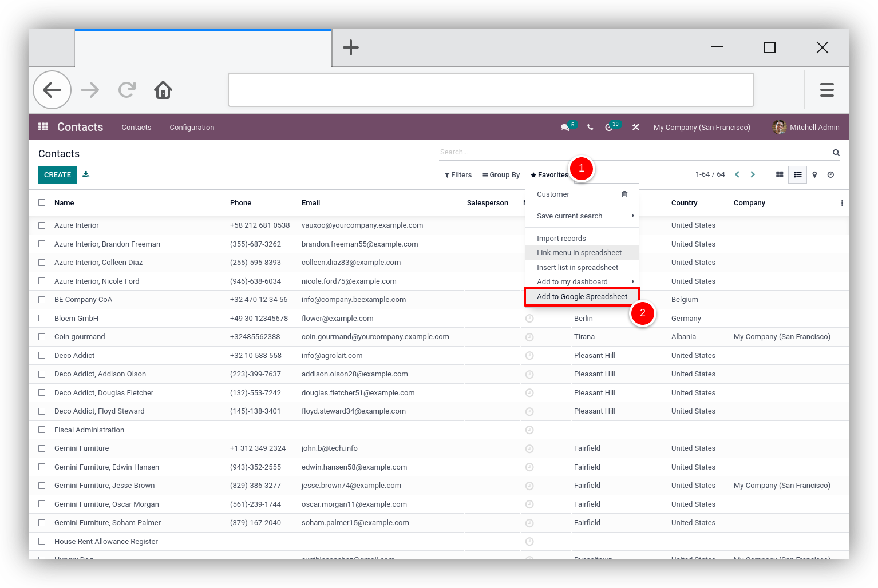Open the My Company (San Francisco) switcher

click(x=702, y=128)
